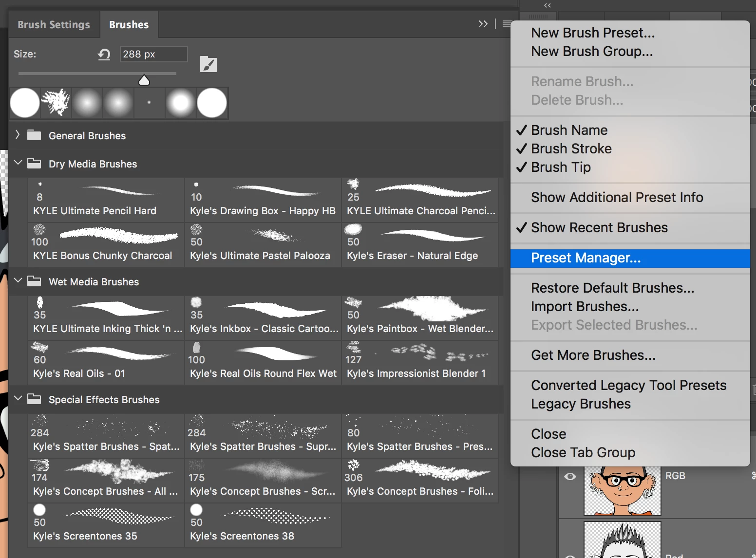
Task: Click the brush Size input field
Action: [153, 54]
